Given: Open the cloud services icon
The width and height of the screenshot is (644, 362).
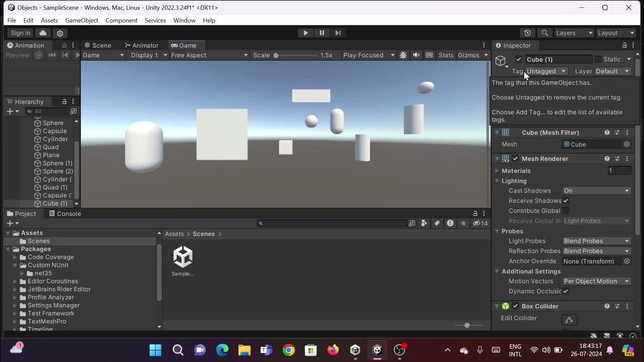Looking at the screenshot, I should 43,33.
